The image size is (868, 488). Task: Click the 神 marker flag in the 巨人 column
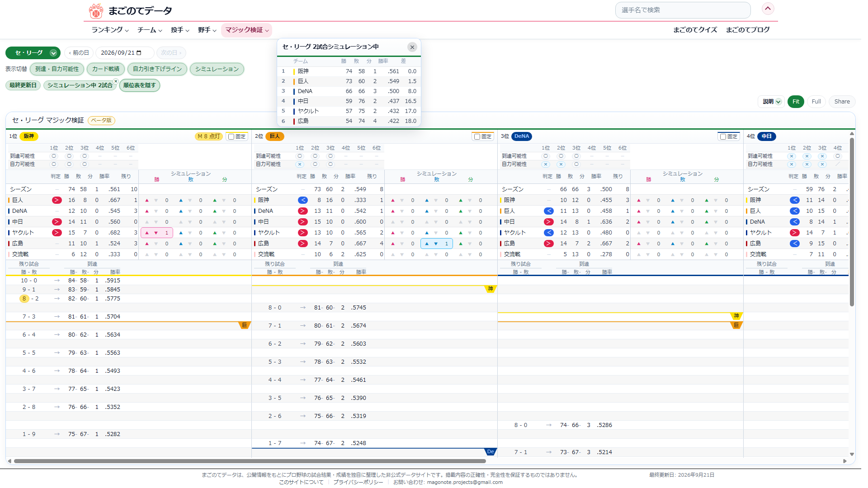point(490,289)
